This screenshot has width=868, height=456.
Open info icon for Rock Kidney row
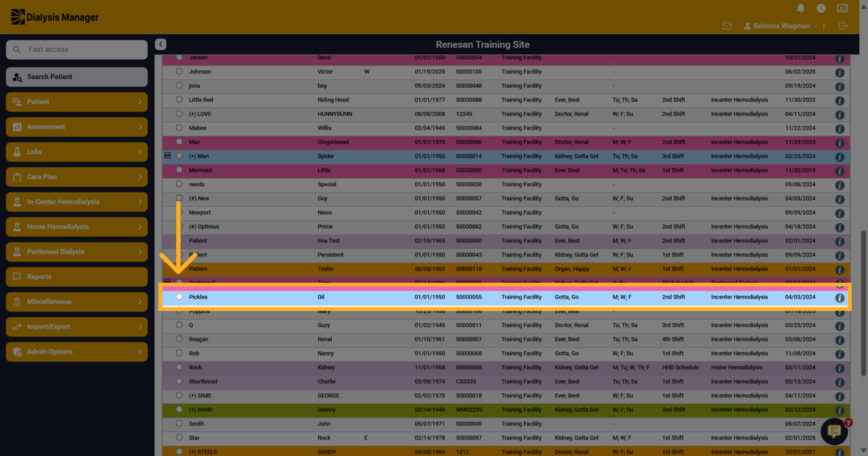pos(840,368)
